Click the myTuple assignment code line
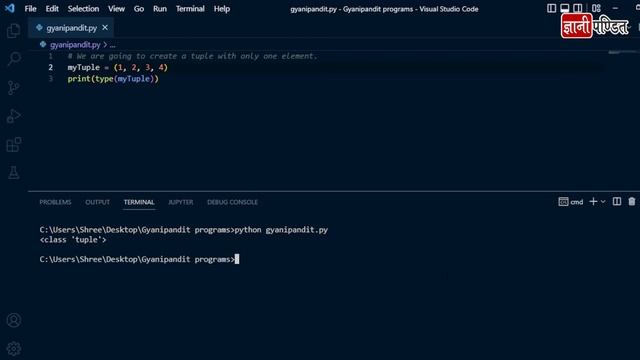Screen dimensions: 640x360 (x=118, y=67)
